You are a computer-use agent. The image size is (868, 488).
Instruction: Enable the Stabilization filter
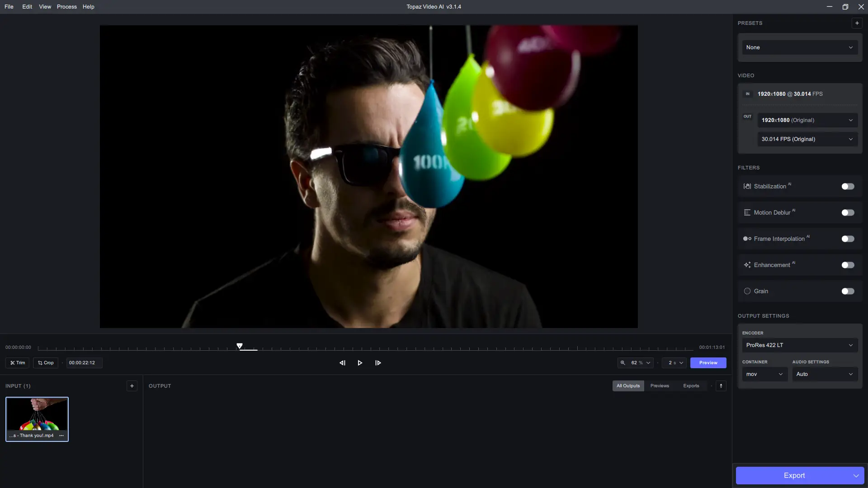coord(848,187)
